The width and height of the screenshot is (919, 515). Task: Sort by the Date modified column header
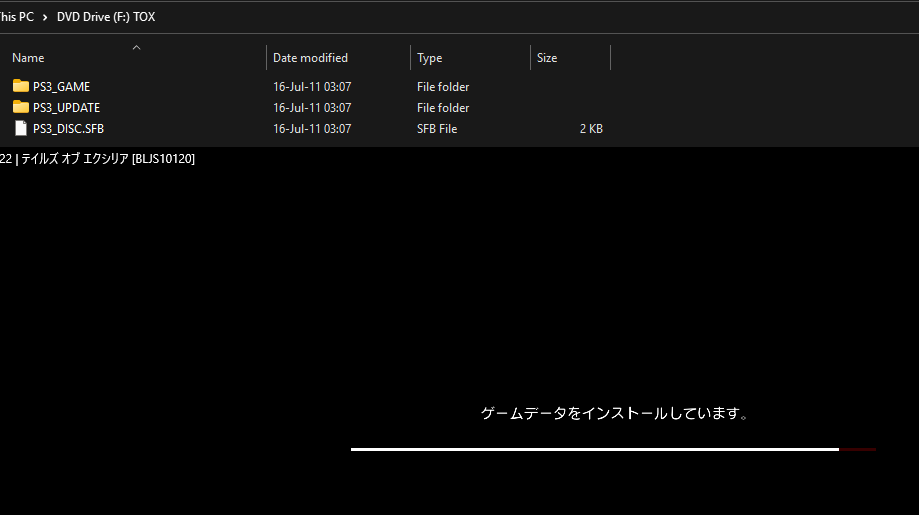[310, 58]
